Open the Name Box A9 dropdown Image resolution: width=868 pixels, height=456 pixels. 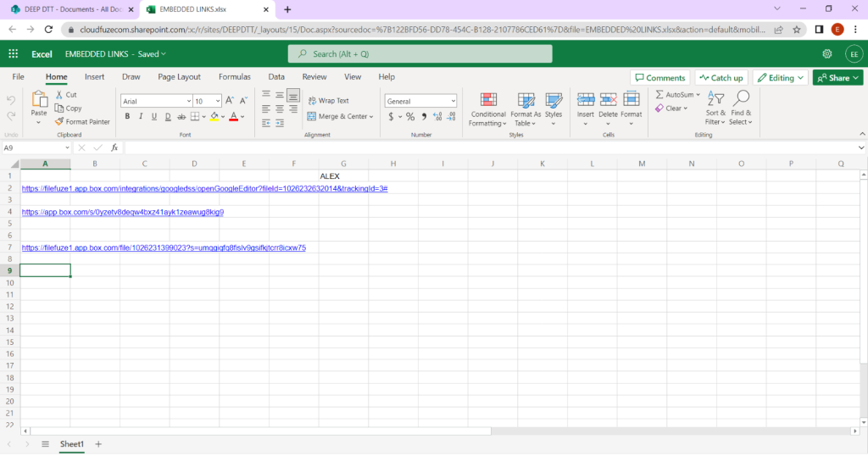67,147
